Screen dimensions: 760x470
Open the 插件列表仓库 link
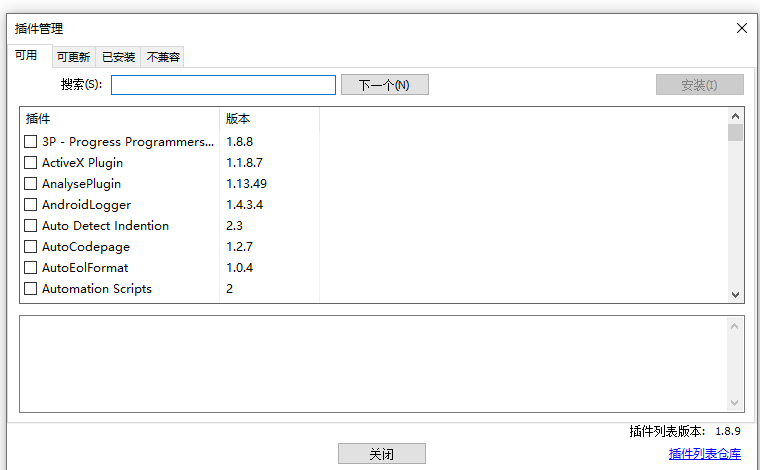[x=705, y=454]
